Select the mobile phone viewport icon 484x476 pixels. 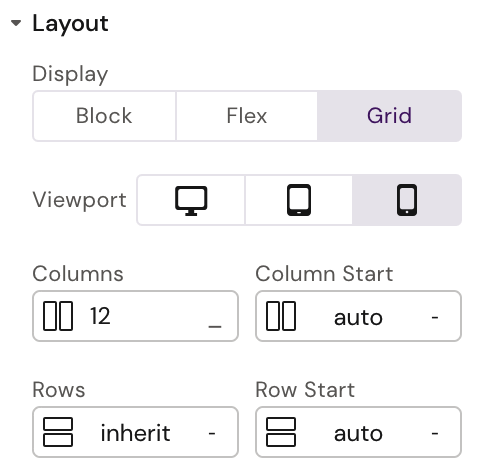point(407,200)
